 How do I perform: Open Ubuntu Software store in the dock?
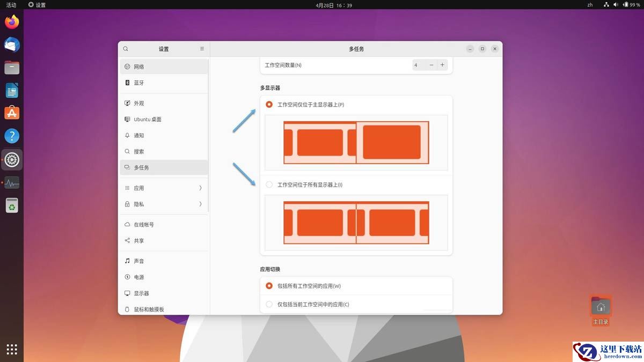pos(12,113)
